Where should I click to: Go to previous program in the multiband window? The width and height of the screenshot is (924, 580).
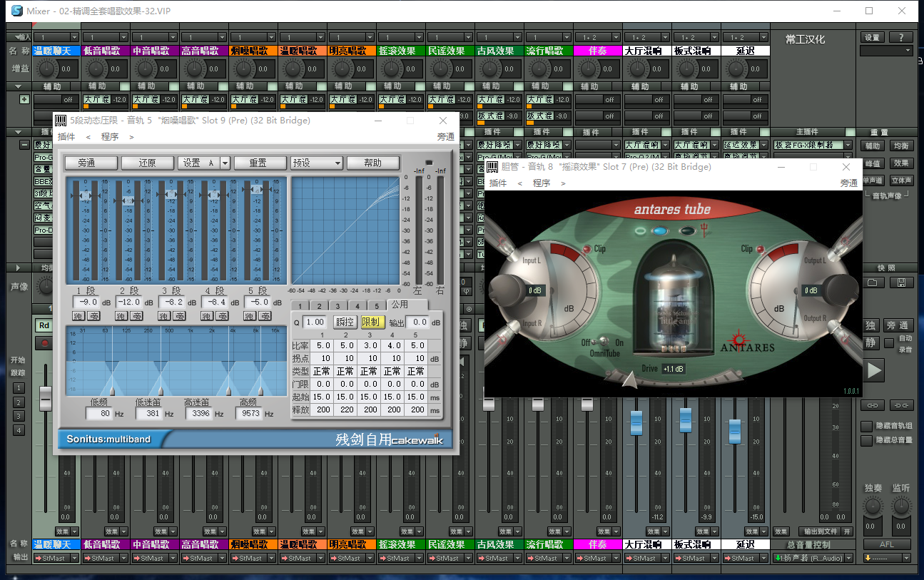[x=88, y=137]
